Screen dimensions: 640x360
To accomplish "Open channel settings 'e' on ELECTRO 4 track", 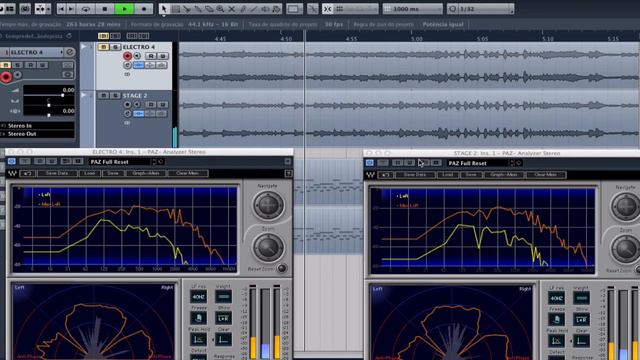I will [x=127, y=65].
